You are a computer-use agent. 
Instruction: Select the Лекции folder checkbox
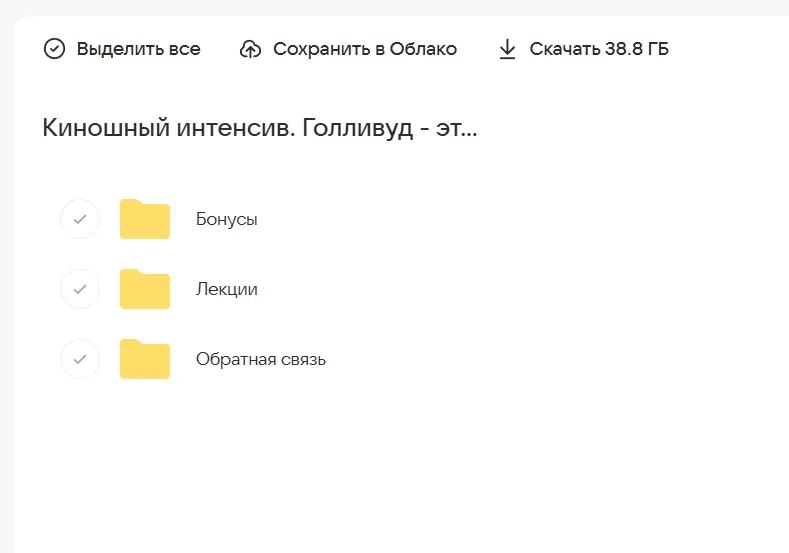point(80,289)
